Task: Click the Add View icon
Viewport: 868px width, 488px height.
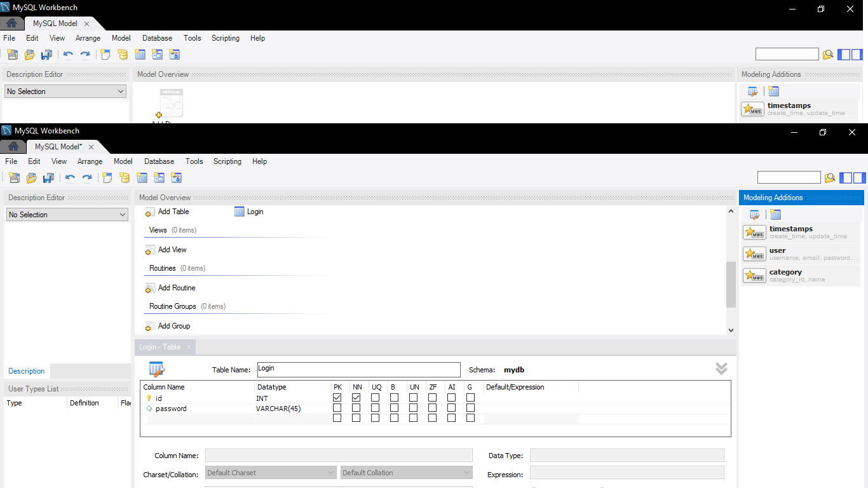Action: click(150, 250)
